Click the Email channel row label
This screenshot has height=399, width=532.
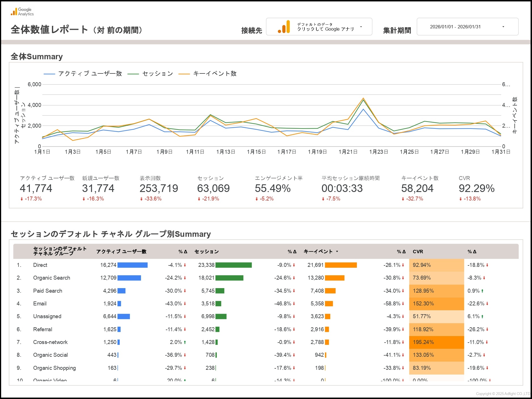tap(40, 304)
